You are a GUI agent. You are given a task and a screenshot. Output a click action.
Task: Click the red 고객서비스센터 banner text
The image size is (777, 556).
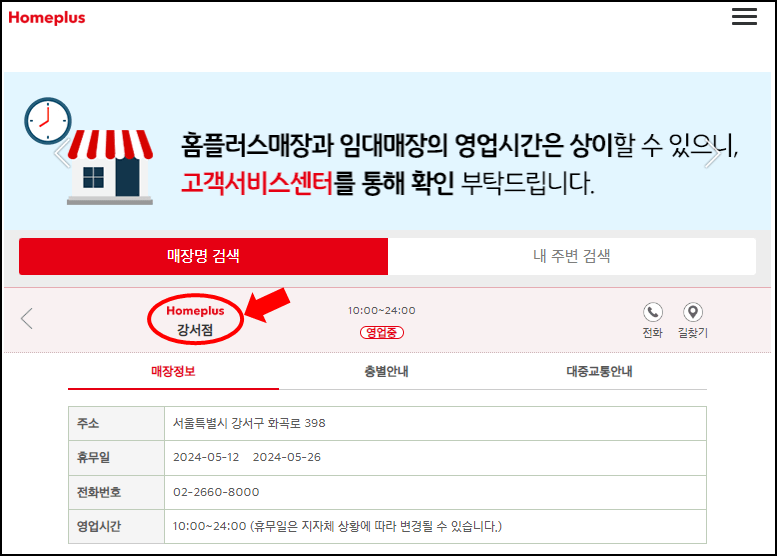[257, 182]
